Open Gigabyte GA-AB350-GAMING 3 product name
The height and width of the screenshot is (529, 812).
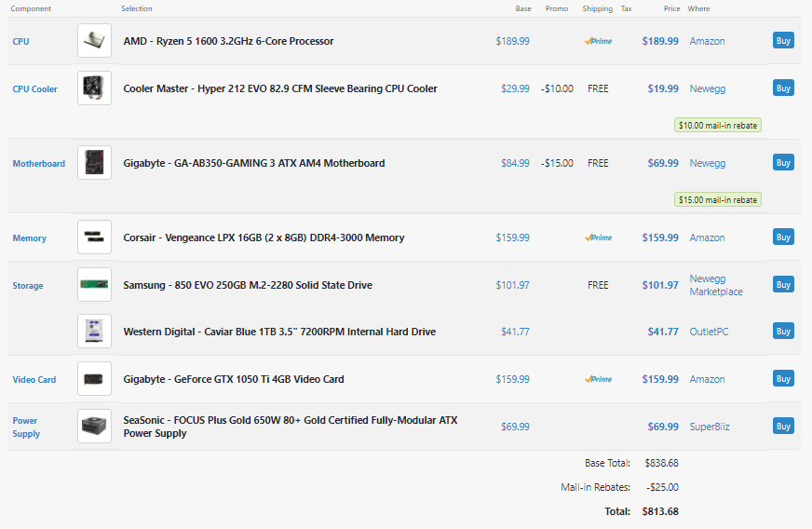pyautogui.click(x=253, y=164)
